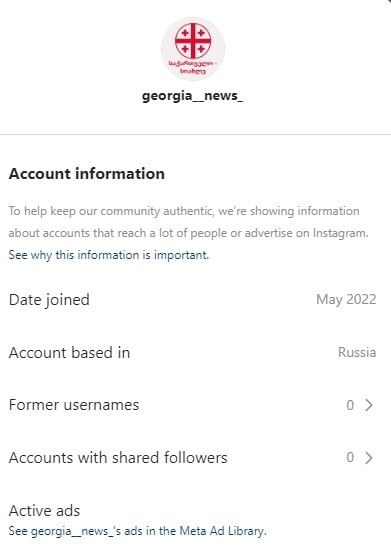The image size is (391, 547).
Task: Expand Former usernames chevron arrow
Action: click(x=369, y=405)
